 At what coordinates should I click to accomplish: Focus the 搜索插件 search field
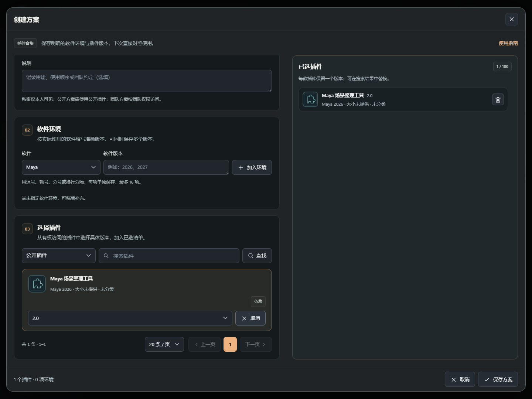point(169,256)
